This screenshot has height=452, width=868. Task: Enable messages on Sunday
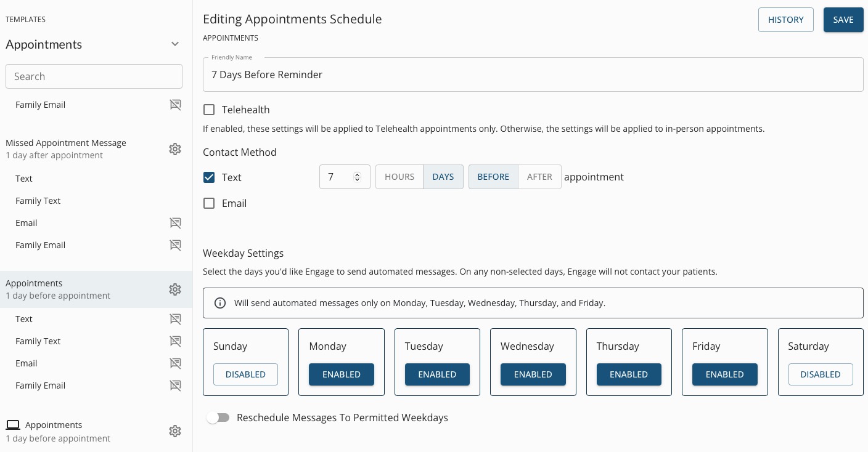pos(245,374)
